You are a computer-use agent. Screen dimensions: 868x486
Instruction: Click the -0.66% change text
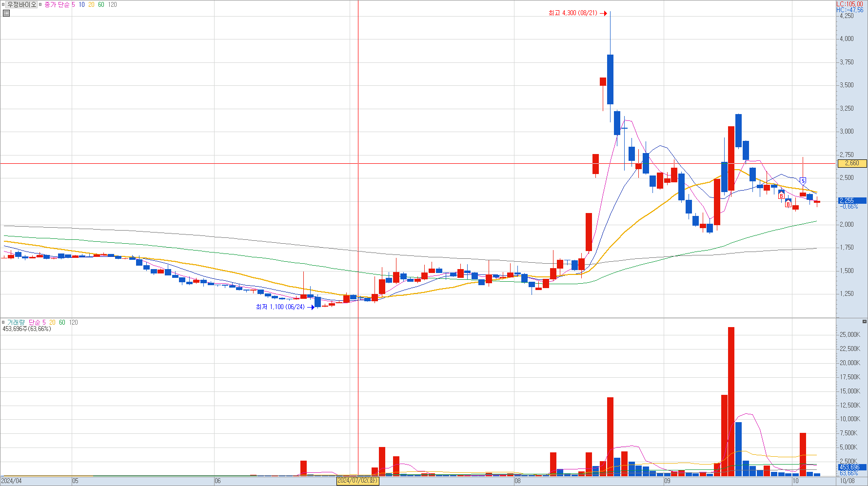click(x=849, y=207)
